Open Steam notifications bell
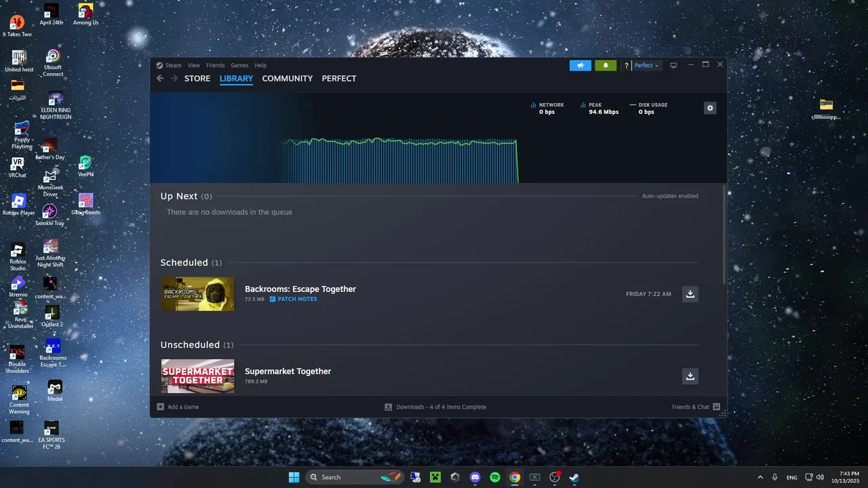This screenshot has height=488, width=868. point(606,66)
